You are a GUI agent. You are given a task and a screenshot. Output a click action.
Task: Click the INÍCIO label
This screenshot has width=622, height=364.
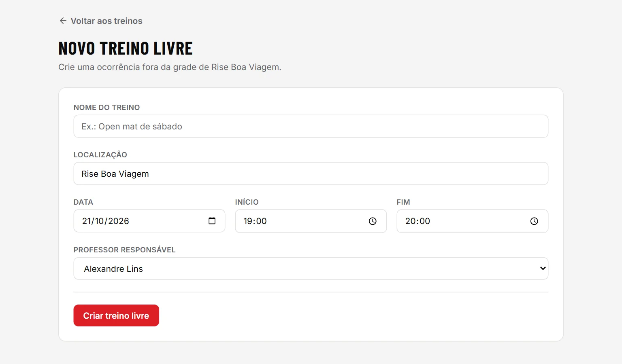tap(247, 202)
